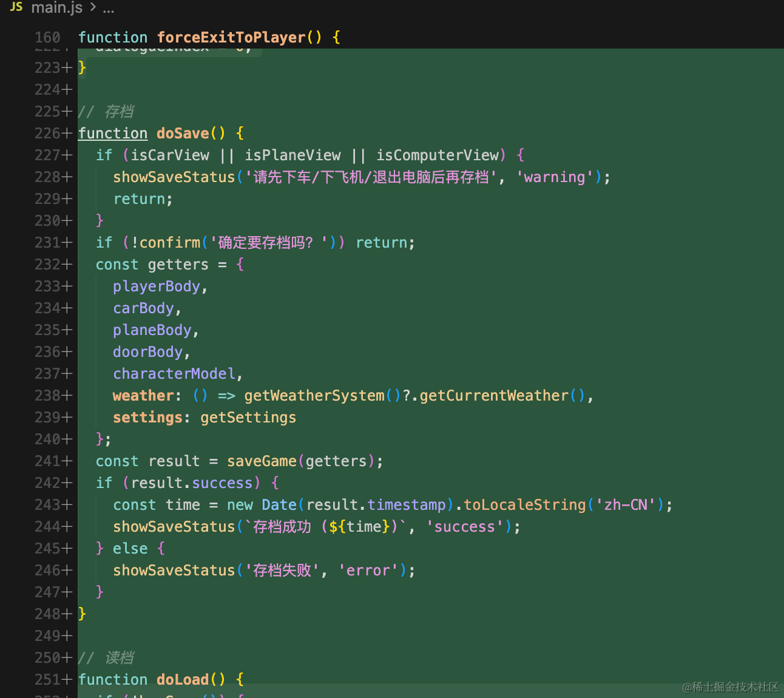Viewport: 784px width, 698px height.
Task: Click const getters declaration
Action: coord(152,264)
